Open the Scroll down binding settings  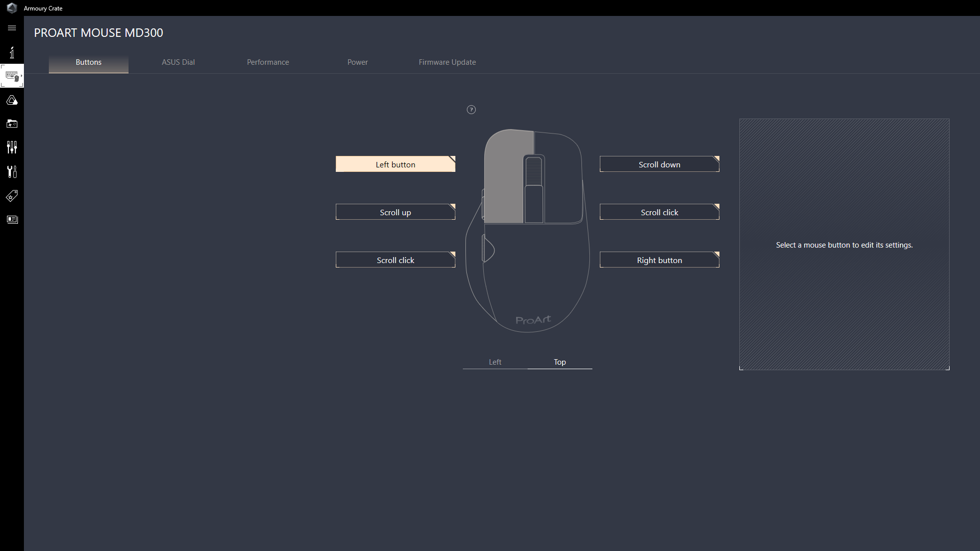659,164
